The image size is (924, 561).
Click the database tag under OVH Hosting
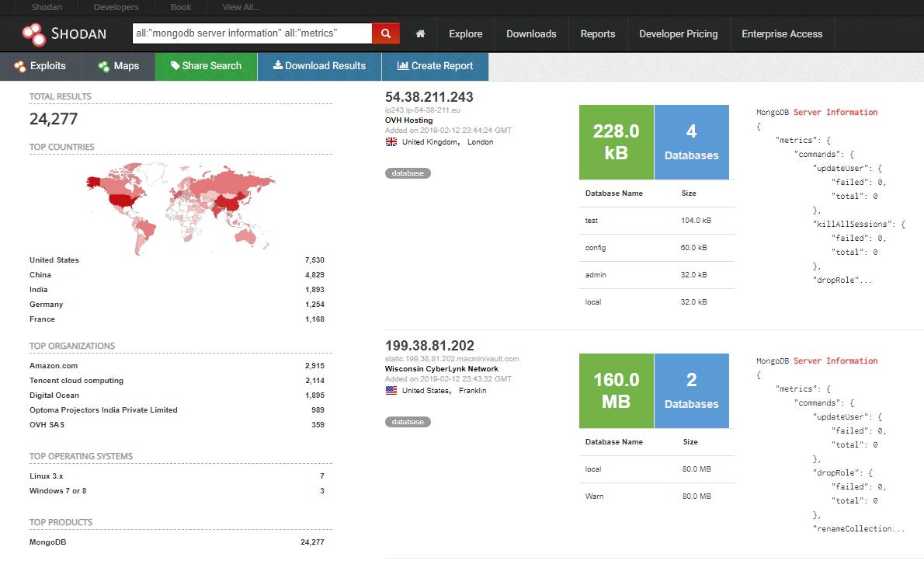[408, 173]
